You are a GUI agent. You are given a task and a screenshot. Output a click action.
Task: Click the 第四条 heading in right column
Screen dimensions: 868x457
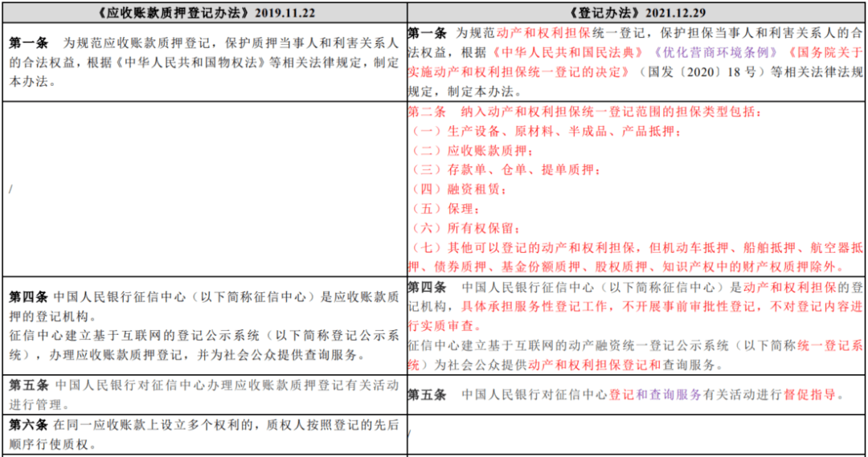click(426, 287)
